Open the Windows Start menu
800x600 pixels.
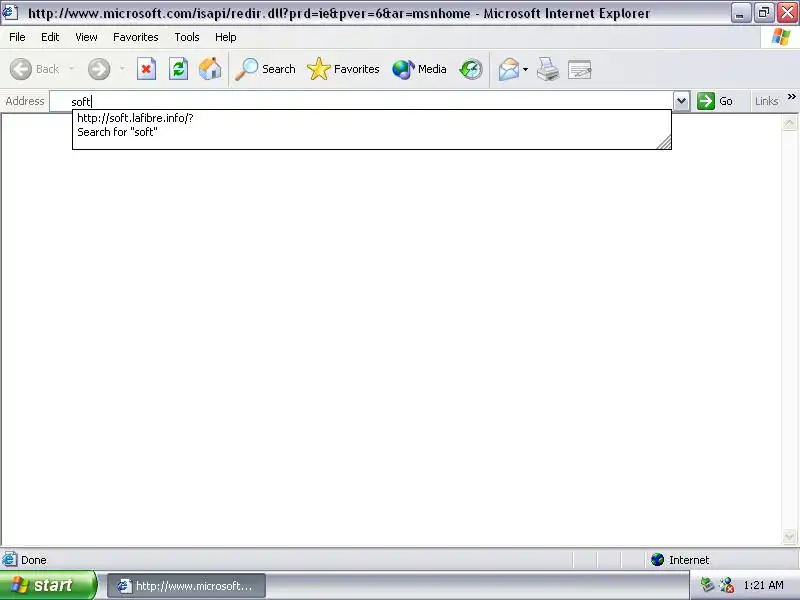click(48, 585)
